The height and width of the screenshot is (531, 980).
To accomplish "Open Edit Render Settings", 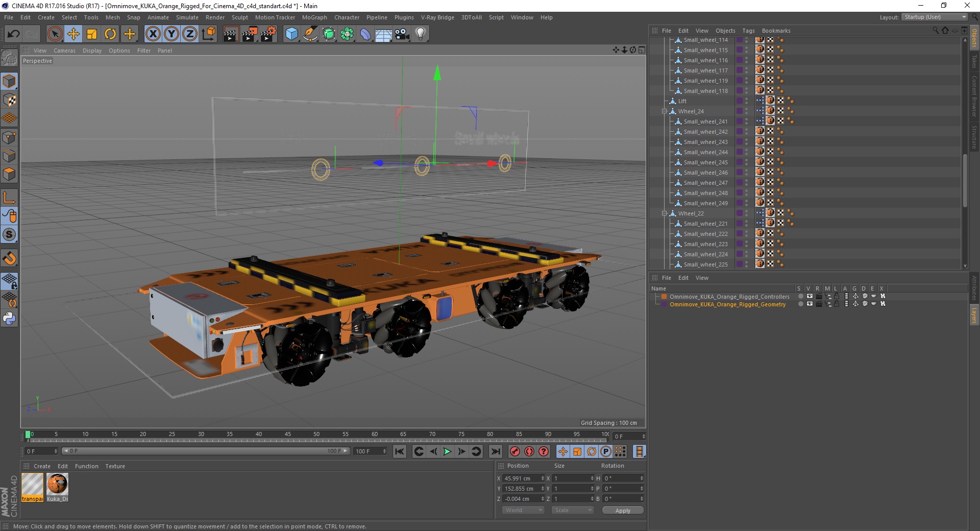I will click(268, 34).
